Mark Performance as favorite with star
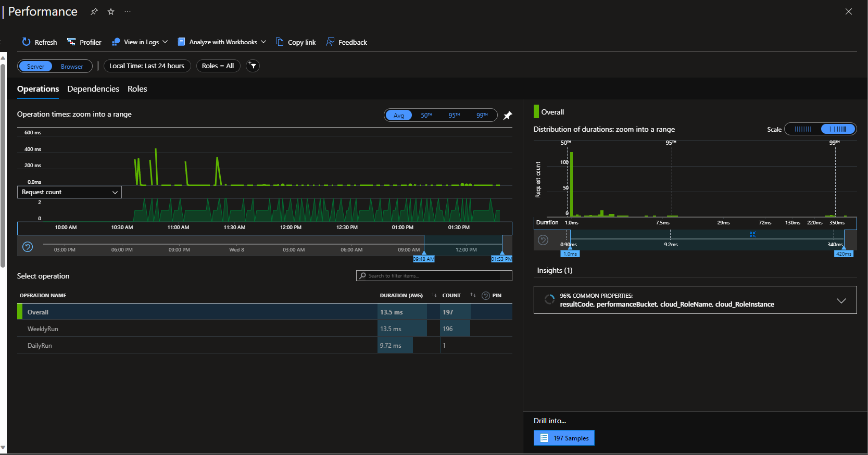868x455 pixels. [111, 11]
